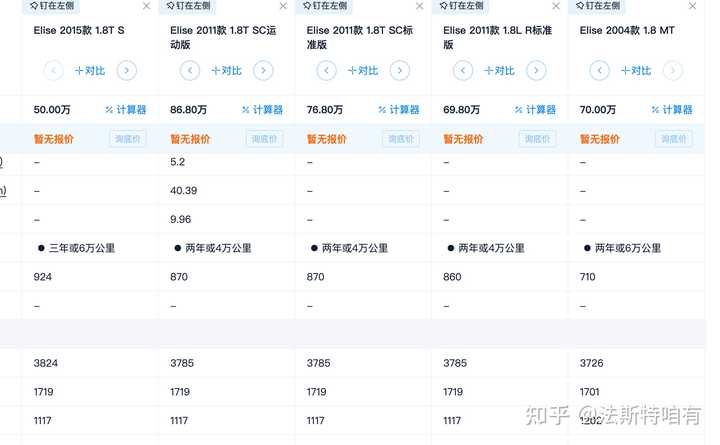Pin Elise 2004款 1.8 MT to left
The width and height of the screenshot is (720, 445).
pyautogui.click(x=597, y=6)
